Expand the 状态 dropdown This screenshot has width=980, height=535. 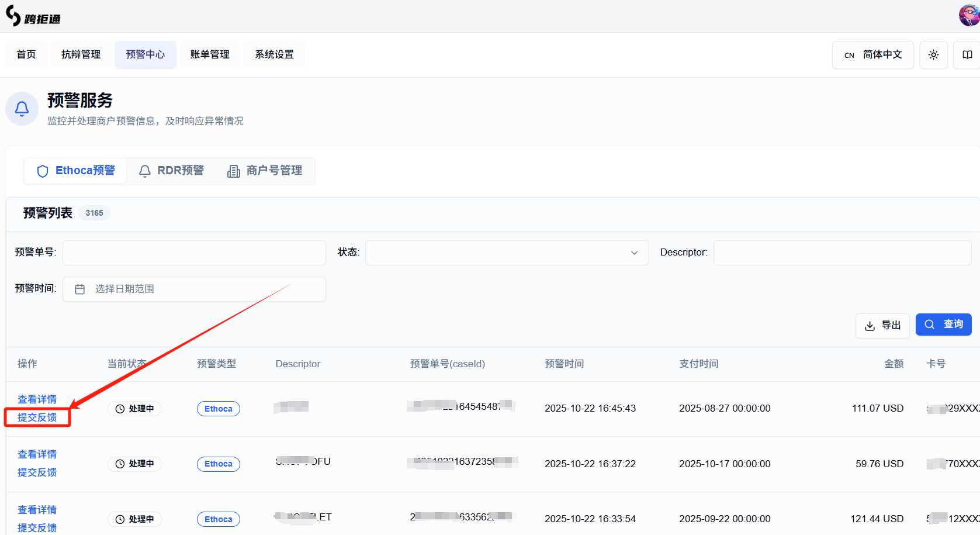(x=507, y=253)
